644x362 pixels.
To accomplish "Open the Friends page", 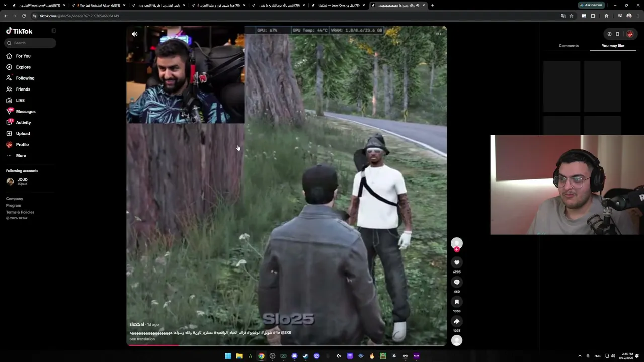I will [23, 89].
